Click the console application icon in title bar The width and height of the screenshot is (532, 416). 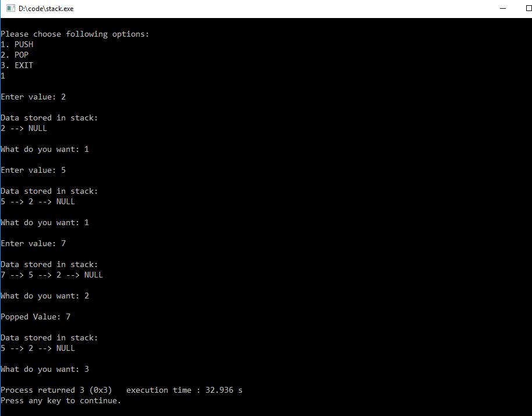pos(8,8)
